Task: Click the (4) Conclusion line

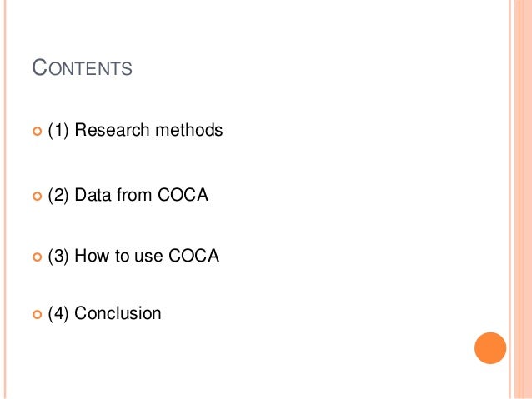Action: pyautogui.click(x=103, y=314)
